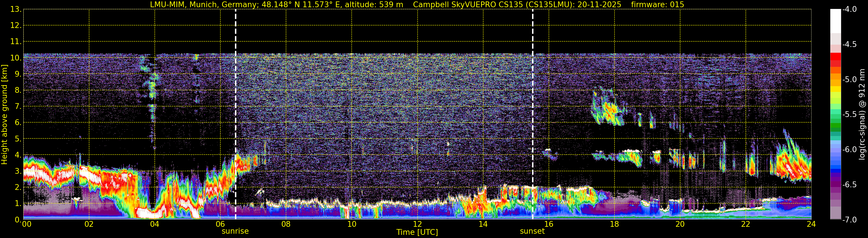Click the green colorbar segment near -5.5
Screen dimensions: 868x238
(x=836, y=115)
